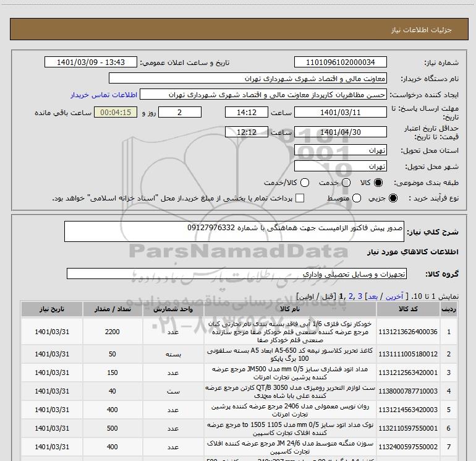
Task: Click quantity 50 in row 2
Action: point(113,354)
